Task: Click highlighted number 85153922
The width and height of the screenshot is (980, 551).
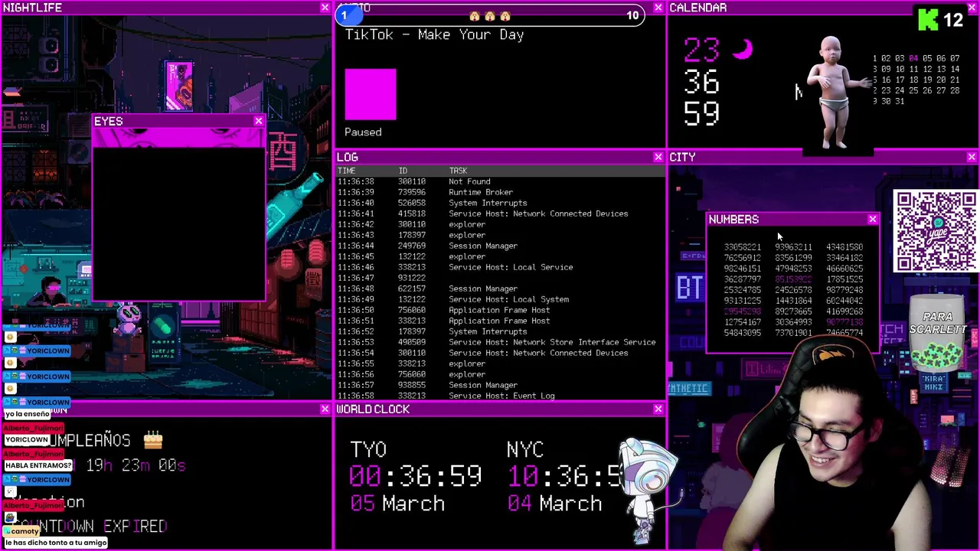Action: (x=793, y=279)
